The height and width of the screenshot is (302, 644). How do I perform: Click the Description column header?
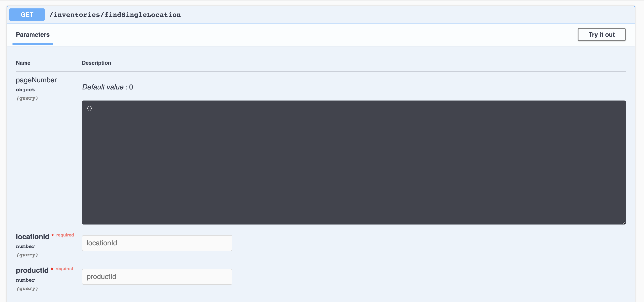pos(96,63)
